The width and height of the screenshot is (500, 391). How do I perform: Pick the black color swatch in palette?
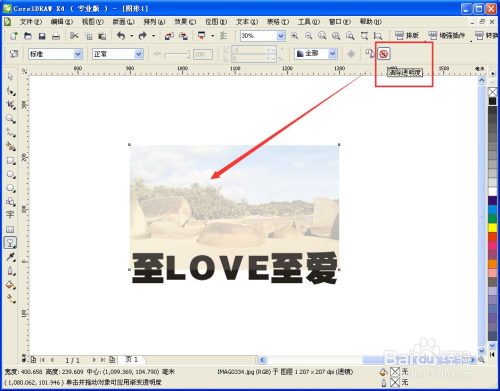tap(493, 101)
